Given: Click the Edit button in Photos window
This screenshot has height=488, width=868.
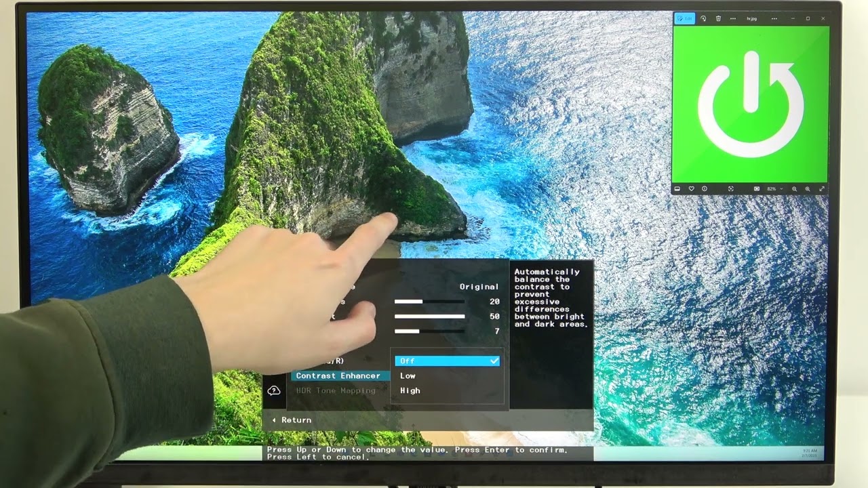Looking at the screenshot, I should [685, 18].
